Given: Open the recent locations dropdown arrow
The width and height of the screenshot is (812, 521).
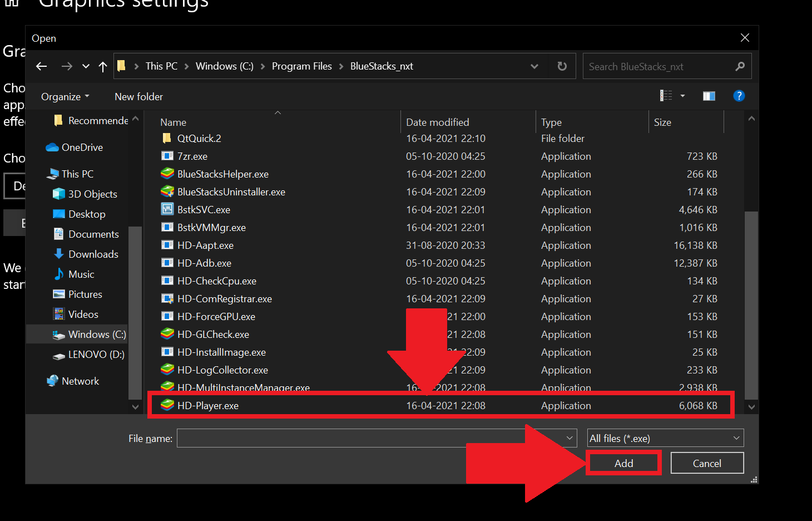Looking at the screenshot, I should (86, 66).
